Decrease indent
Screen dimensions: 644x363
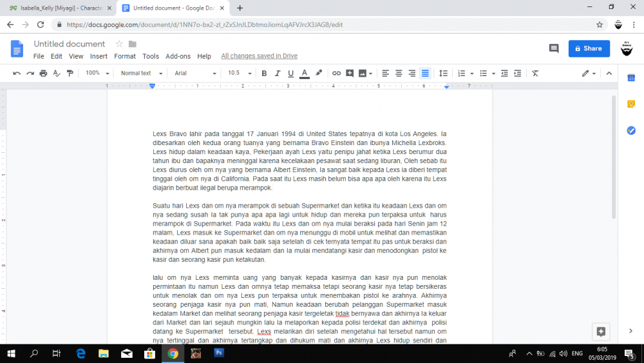tap(504, 73)
